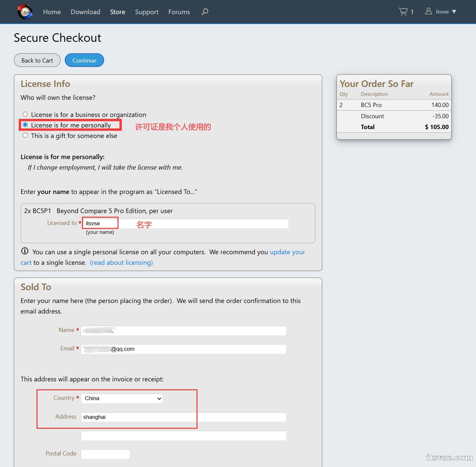Focus the Postal Code input field
The image size is (476, 467).
tap(105, 454)
